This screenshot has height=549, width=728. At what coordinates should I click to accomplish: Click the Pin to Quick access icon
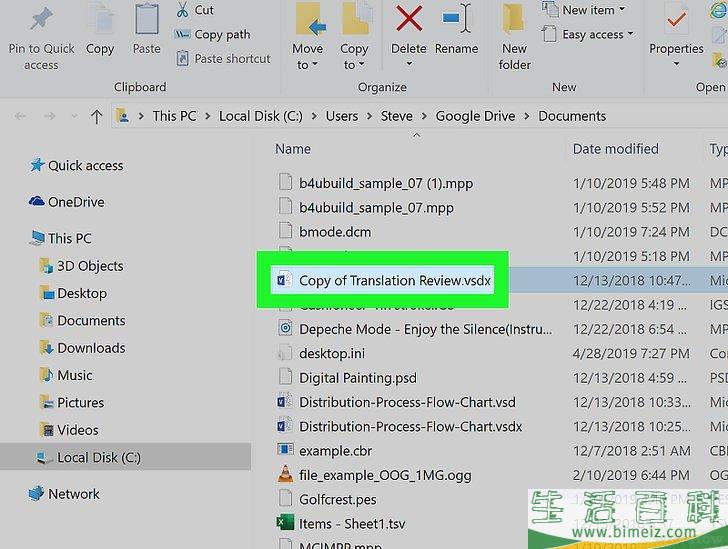click(41, 20)
